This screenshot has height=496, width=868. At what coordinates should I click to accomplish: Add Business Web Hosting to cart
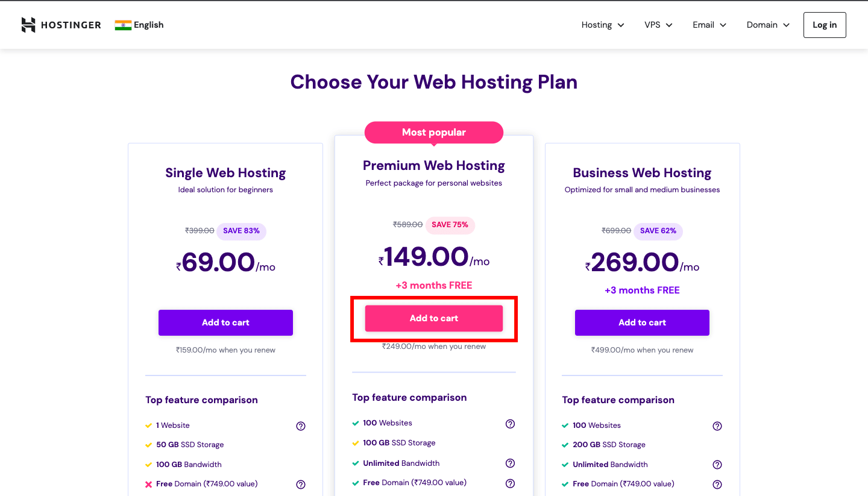(642, 322)
